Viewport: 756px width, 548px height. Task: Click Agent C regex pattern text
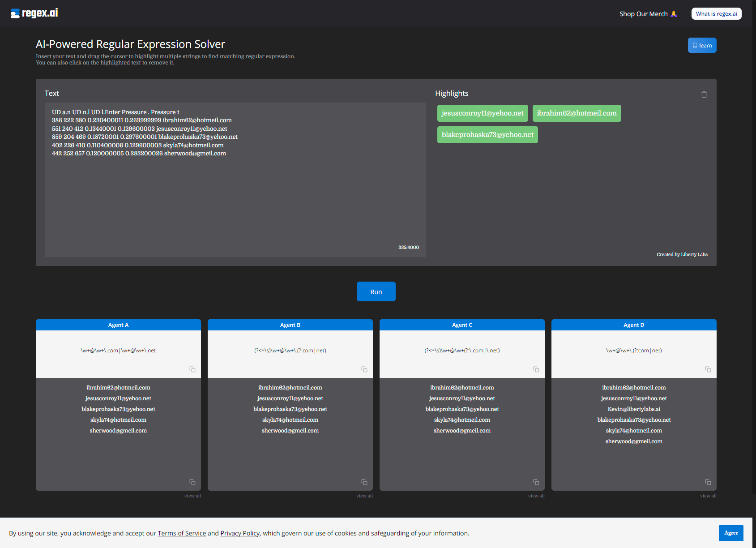(x=462, y=351)
